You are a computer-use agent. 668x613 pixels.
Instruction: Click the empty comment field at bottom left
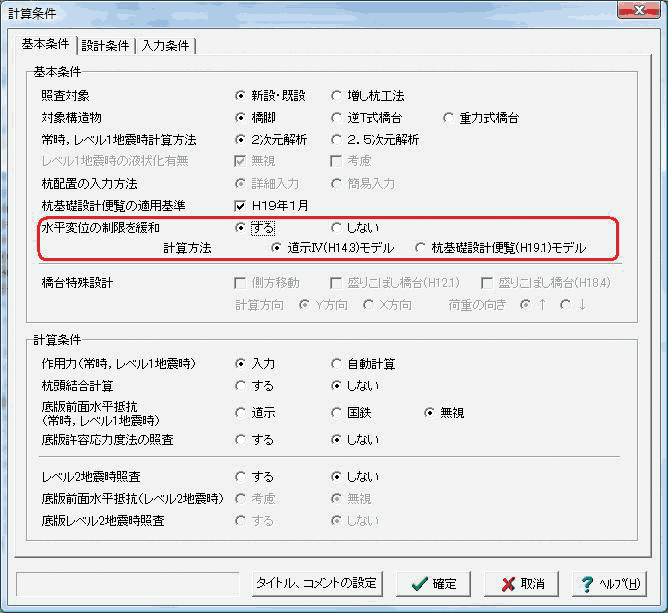128,584
